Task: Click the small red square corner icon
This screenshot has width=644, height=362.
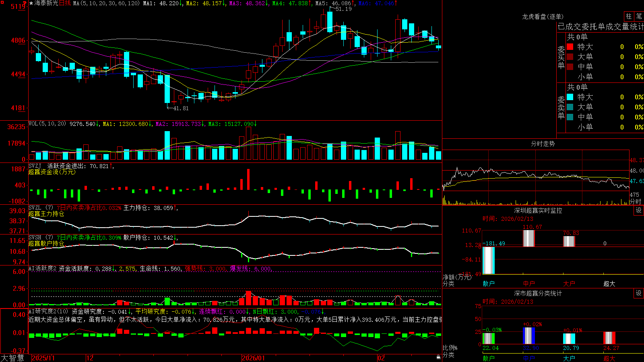Action: [2, 2]
